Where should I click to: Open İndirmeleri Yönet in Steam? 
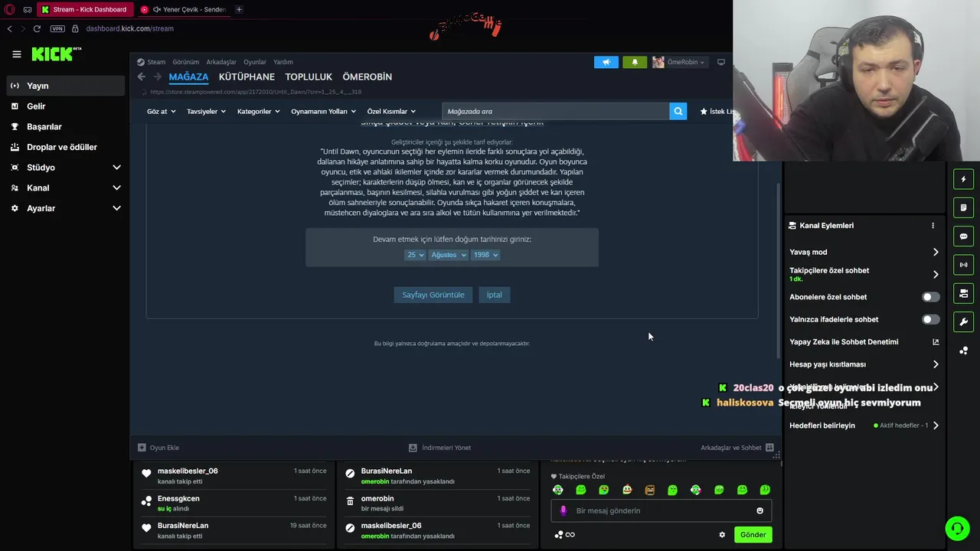tap(440, 448)
